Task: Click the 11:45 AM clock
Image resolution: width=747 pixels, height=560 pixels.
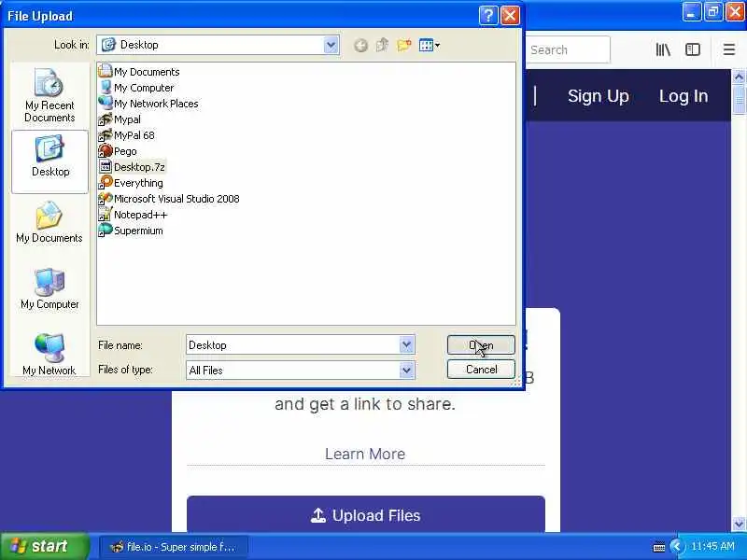Action: 713,546
